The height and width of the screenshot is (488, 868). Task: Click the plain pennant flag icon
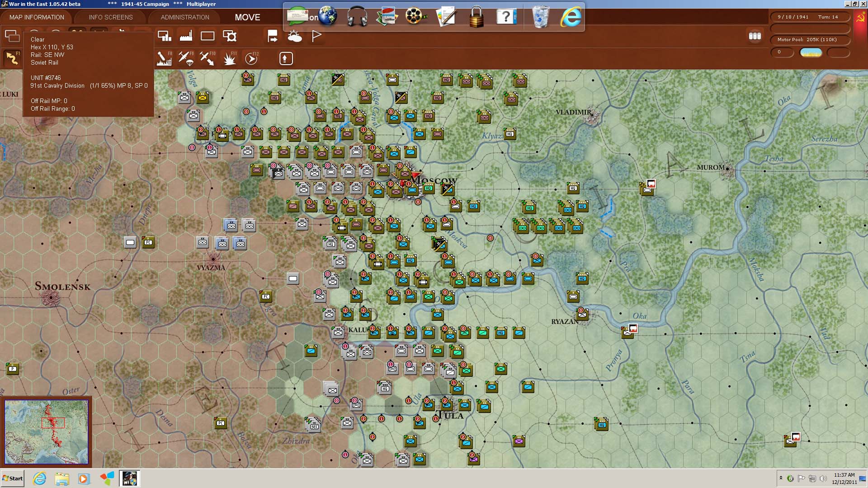(x=316, y=36)
